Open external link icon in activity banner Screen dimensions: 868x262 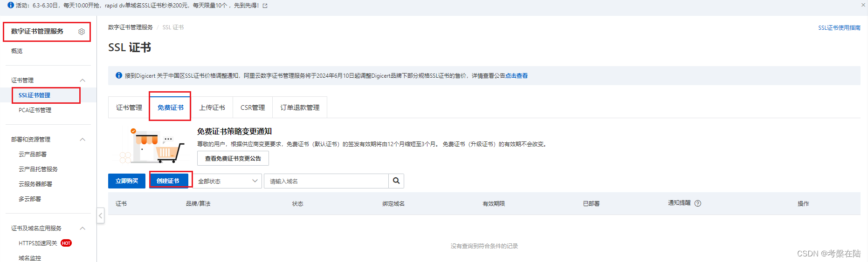[x=265, y=6]
